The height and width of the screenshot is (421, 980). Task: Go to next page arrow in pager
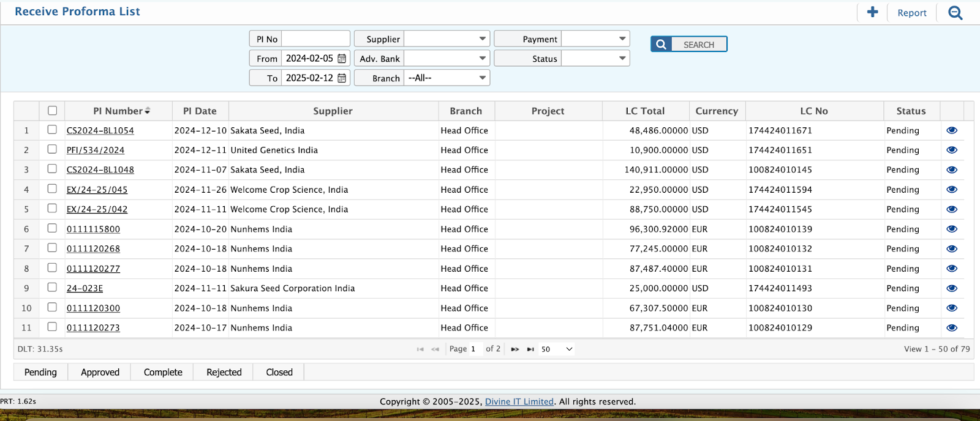(515, 349)
